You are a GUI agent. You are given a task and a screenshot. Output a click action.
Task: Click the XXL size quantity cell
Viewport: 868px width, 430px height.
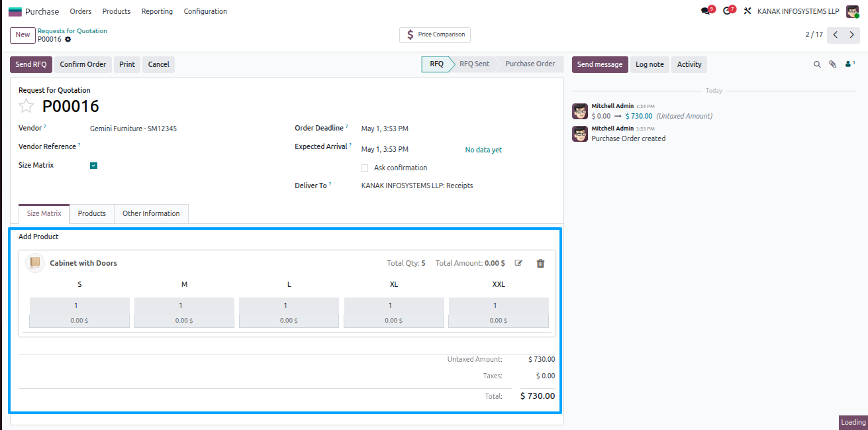point(499,305)
